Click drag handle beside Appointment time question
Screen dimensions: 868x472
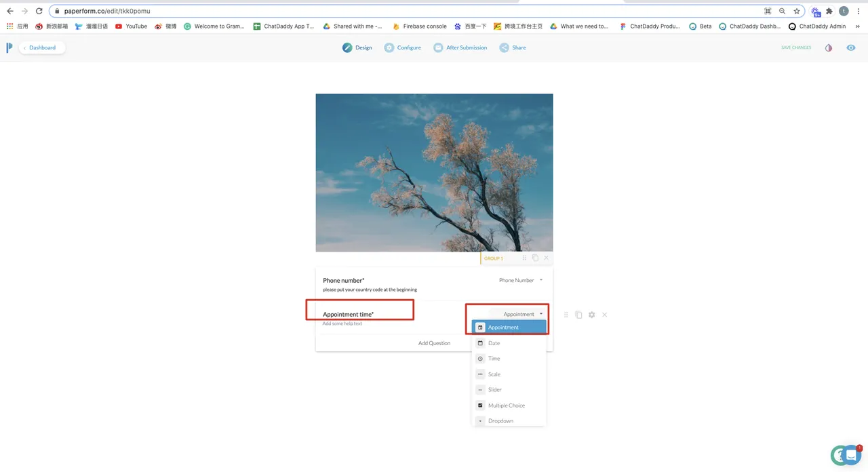tap(566, 315)
